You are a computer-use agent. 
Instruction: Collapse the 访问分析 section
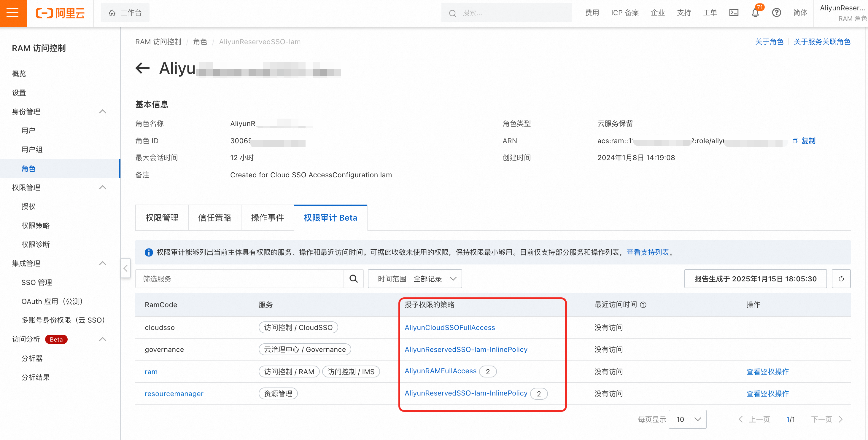102,339
